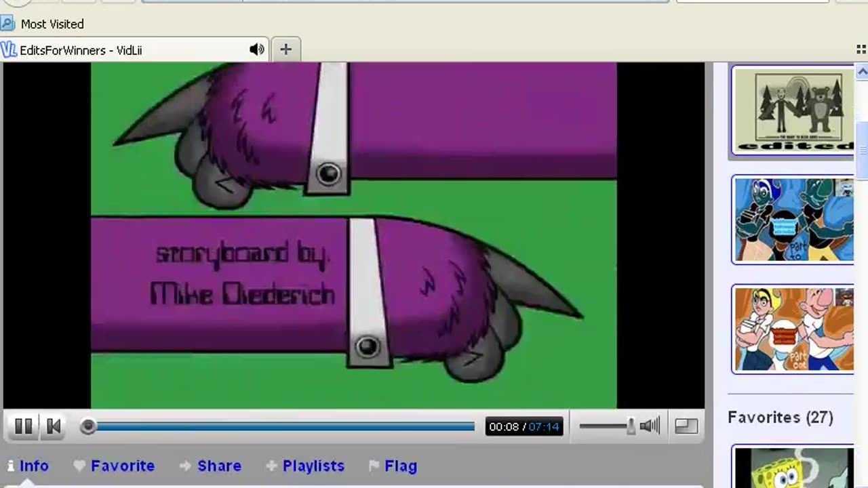Open the SpongeBob favorite video thumbnail
Viewport: 868px width, 488px height.
point(793,467)
